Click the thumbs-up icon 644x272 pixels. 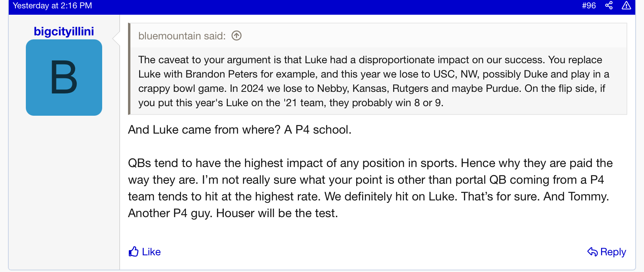[134, 252]
